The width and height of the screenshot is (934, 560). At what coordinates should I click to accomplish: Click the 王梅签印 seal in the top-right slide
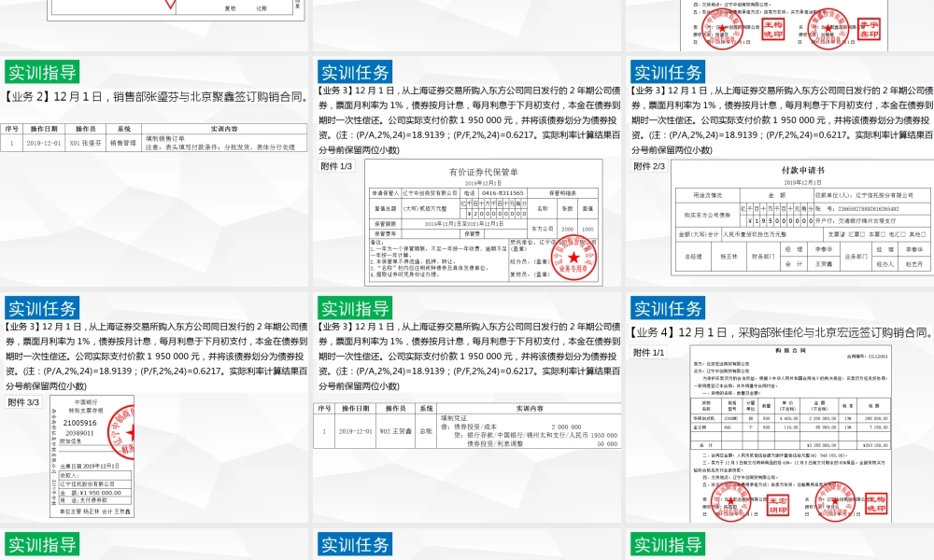tap(774, 30)
